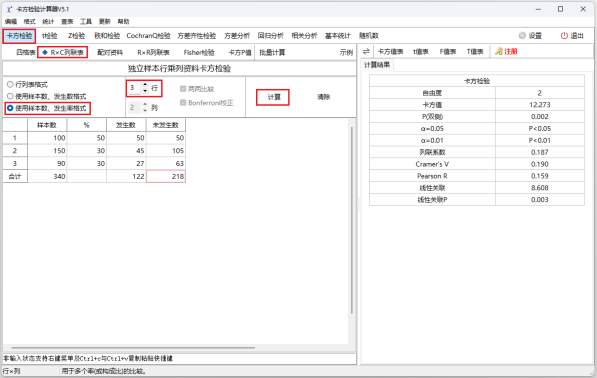Select the 配对资料 sub-tab
The width and height of the screenshot is (597, 378).
coord(110,52)
